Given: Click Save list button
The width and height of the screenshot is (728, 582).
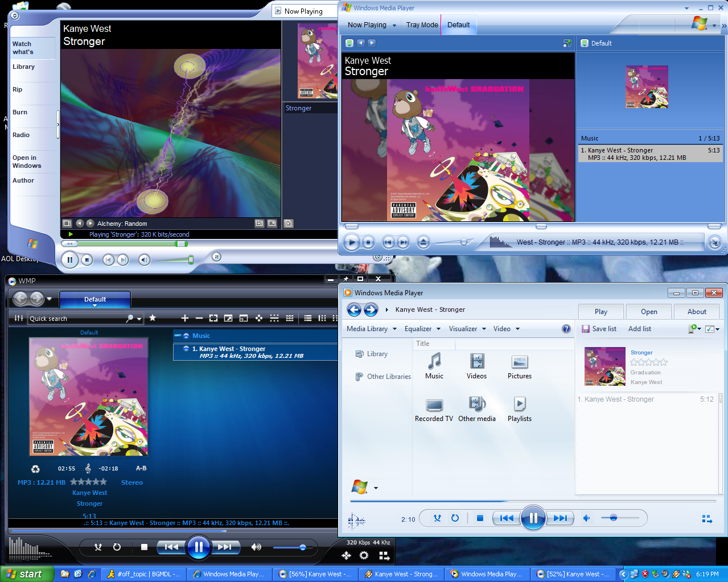Looking at the screenshot, I should tap(599, 329).
